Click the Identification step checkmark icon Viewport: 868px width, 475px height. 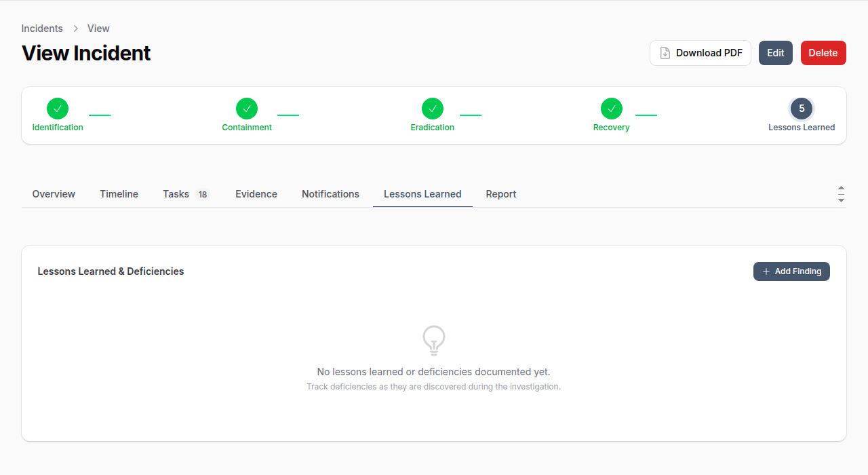pyautogui.click(x=58, y=109)
